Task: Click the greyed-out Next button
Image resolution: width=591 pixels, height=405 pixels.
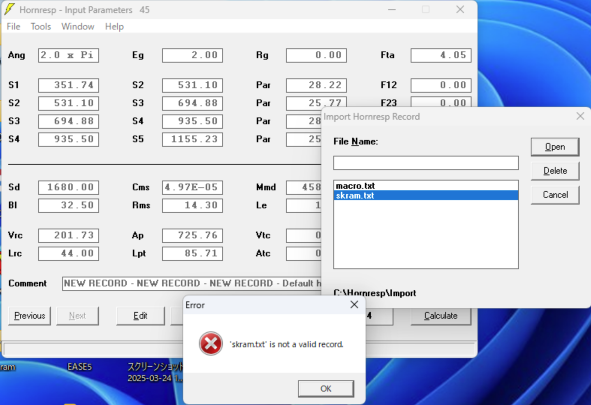Action: (x=77, y=316)
